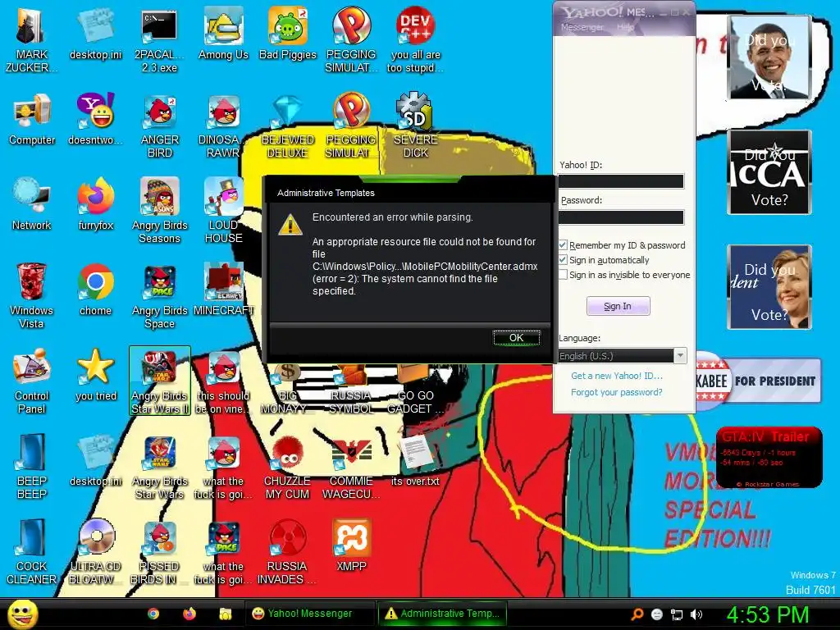840x630 pixels.
Task: Follow the 'Forgot your password?' link
Action: coord(617,392)
